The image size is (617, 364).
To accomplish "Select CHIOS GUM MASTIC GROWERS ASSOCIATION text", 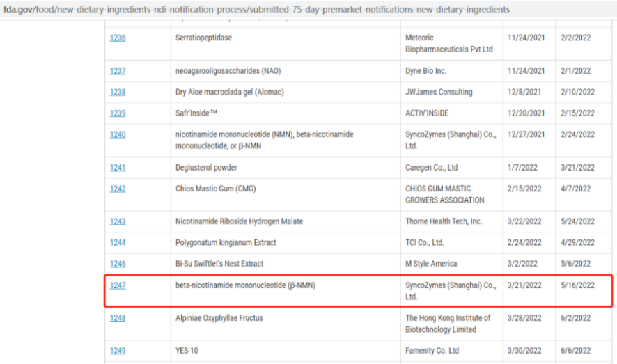I will [445, 194].
